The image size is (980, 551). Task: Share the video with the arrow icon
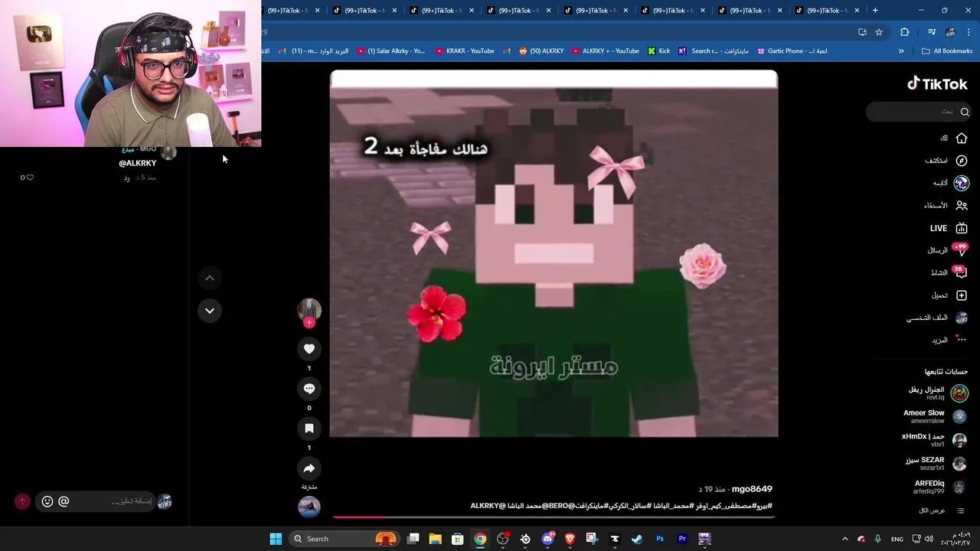point(309,468)
